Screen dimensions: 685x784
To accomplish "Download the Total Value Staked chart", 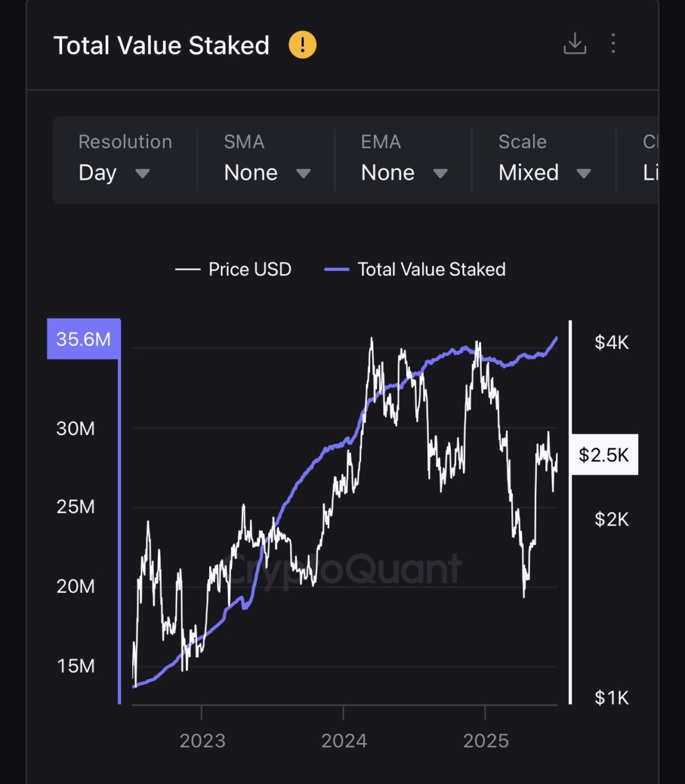I will click(575, 44).
